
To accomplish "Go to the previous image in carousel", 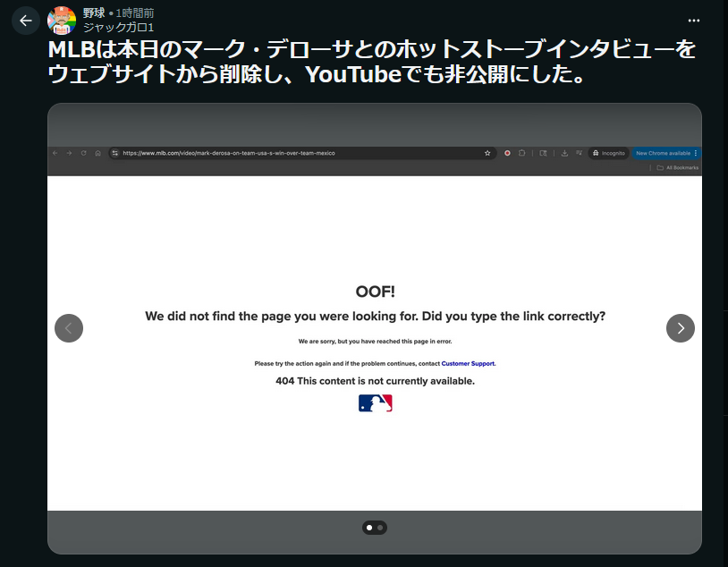I will 69,328.
